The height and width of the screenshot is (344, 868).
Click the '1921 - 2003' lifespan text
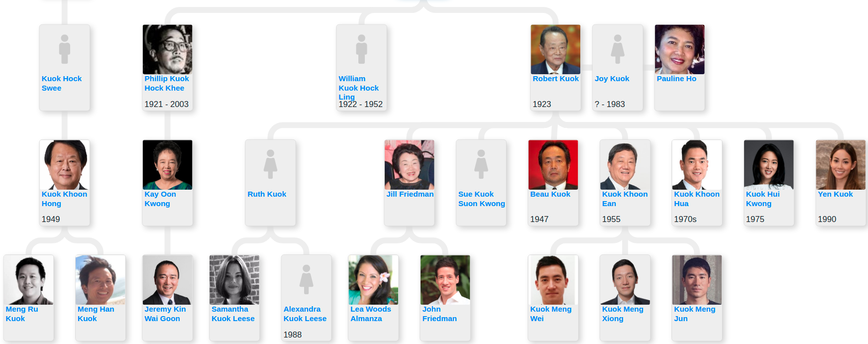tap(167, 104)
